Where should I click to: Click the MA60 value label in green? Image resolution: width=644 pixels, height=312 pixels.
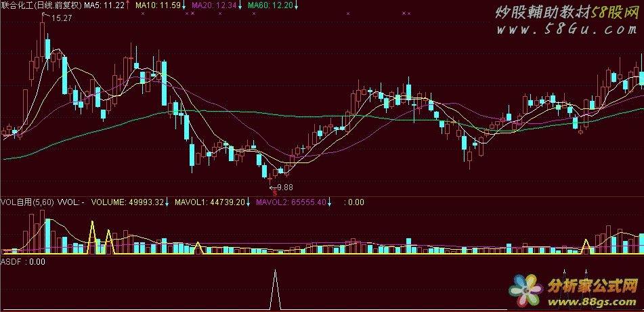(270, 5)
